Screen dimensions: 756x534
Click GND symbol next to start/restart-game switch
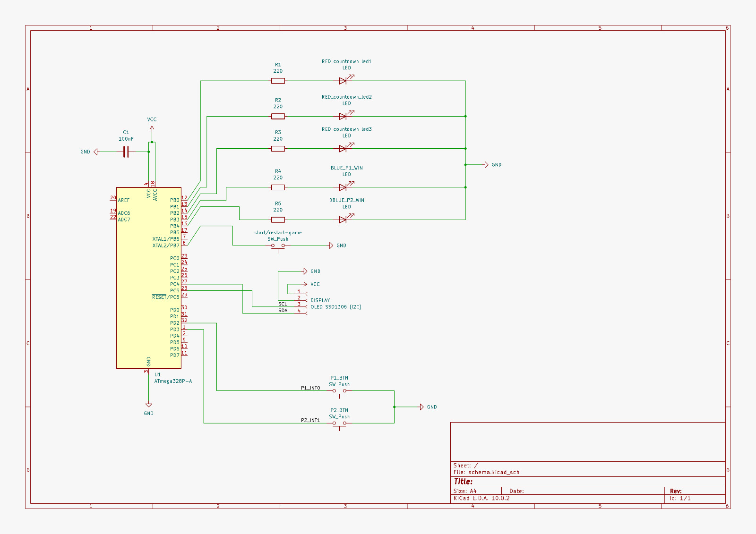click(x=331, y=246)
